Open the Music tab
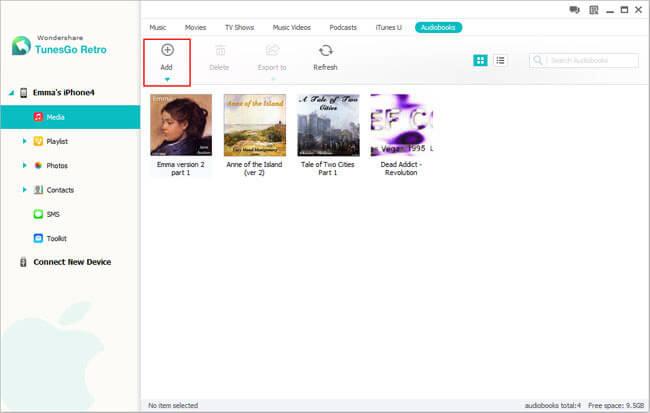Screen dimensions: 650x413 coord(158,27)
